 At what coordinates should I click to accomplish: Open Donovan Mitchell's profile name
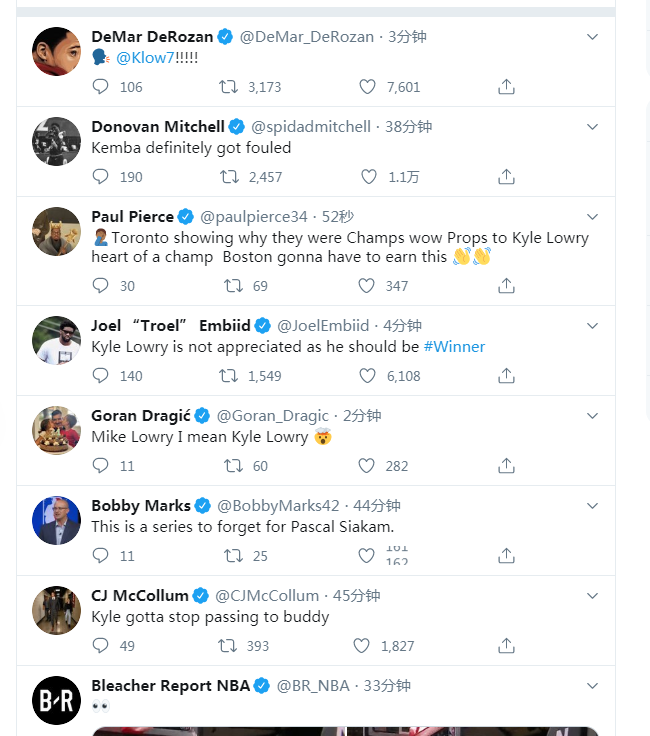pos(158,127)
